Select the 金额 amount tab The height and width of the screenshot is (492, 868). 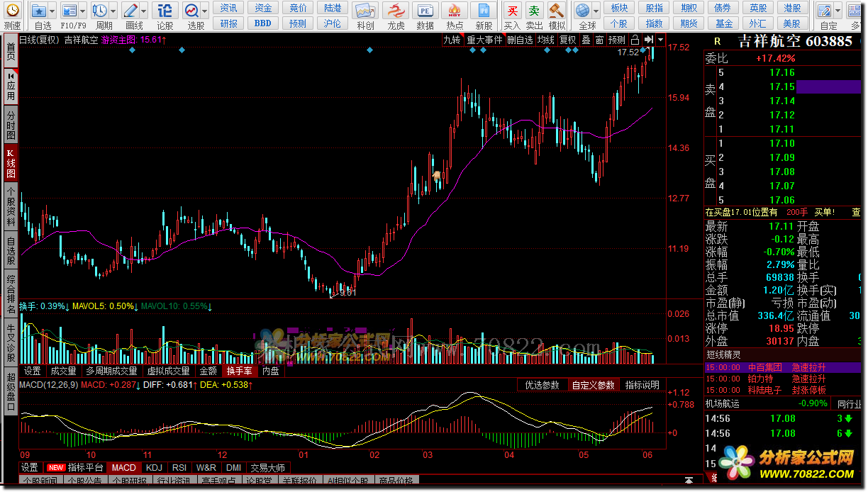208,371
